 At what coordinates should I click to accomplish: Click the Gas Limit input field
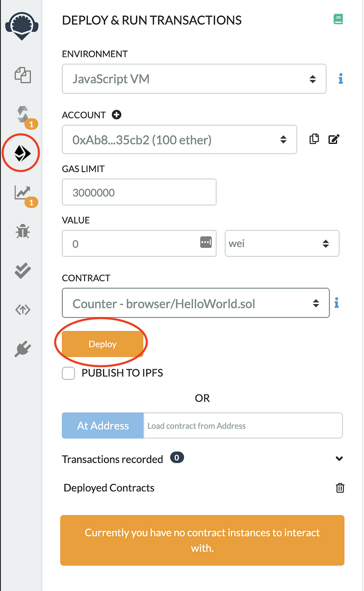tap(139, 192)
